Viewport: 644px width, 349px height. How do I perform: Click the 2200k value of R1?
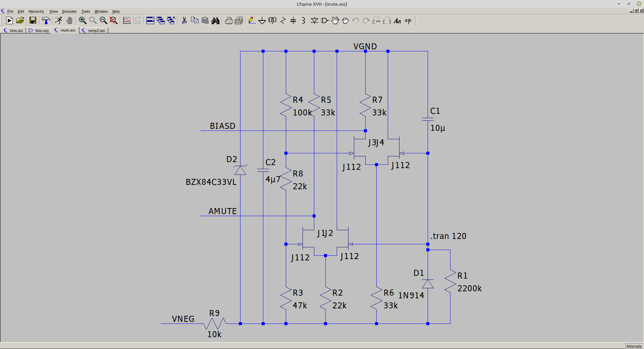point(469,288)
